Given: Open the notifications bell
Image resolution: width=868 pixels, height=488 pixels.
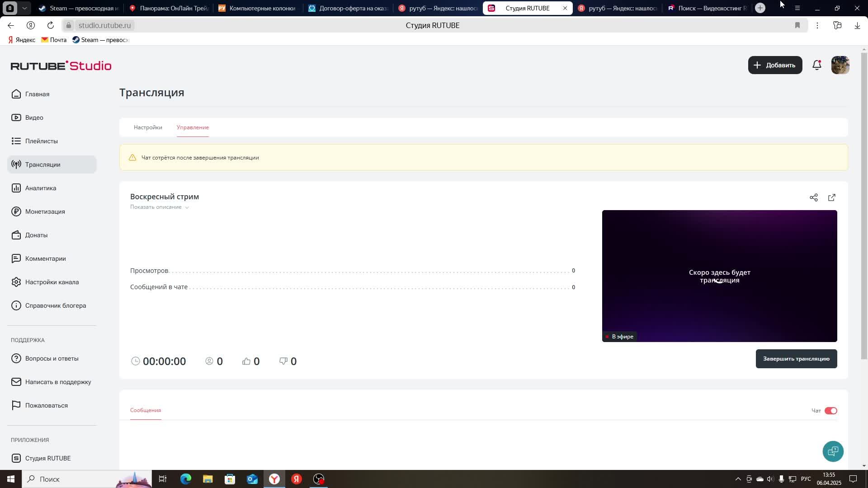Looking at the screenshot, I should (816, 65).
